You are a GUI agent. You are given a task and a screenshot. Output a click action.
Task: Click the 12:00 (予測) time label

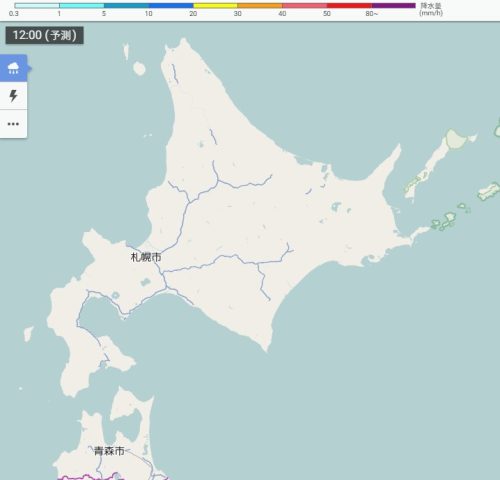click(45, 35)
